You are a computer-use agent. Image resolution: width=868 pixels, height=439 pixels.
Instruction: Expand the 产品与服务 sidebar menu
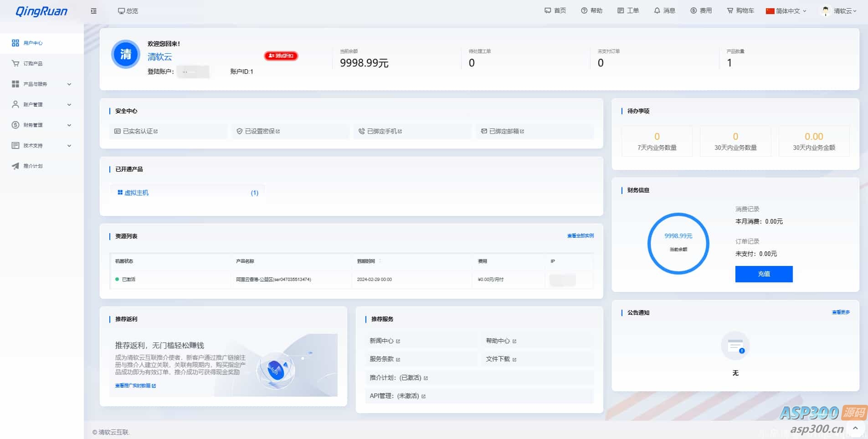(42, 84)
